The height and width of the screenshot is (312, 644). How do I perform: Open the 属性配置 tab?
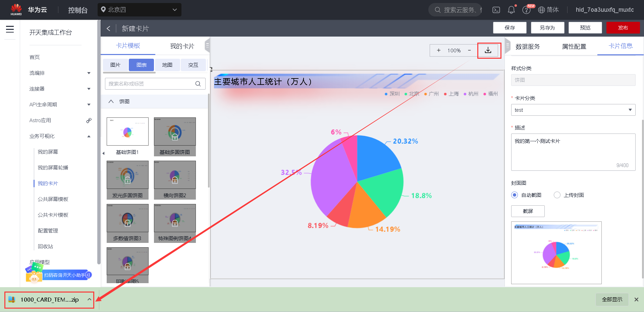pos(574,47)
